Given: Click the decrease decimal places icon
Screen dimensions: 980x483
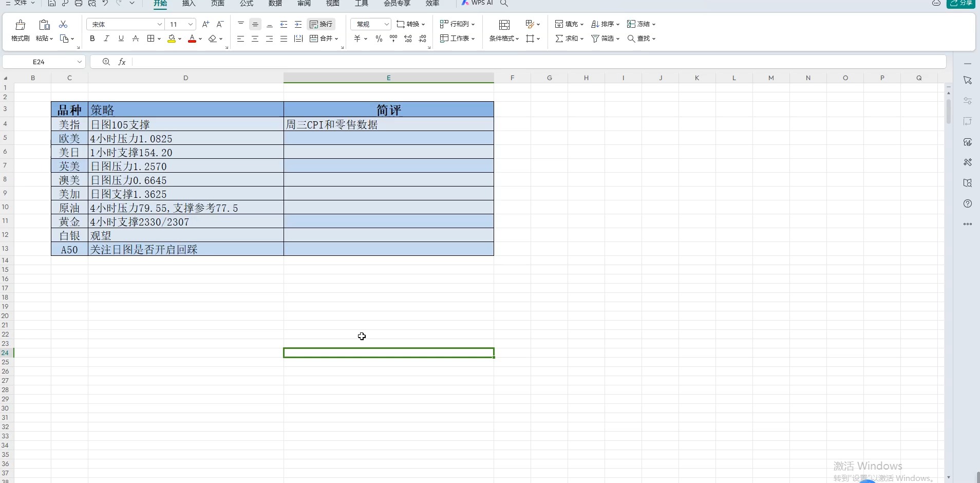Looking at the screenshot, I should click(x=423, y=39).
